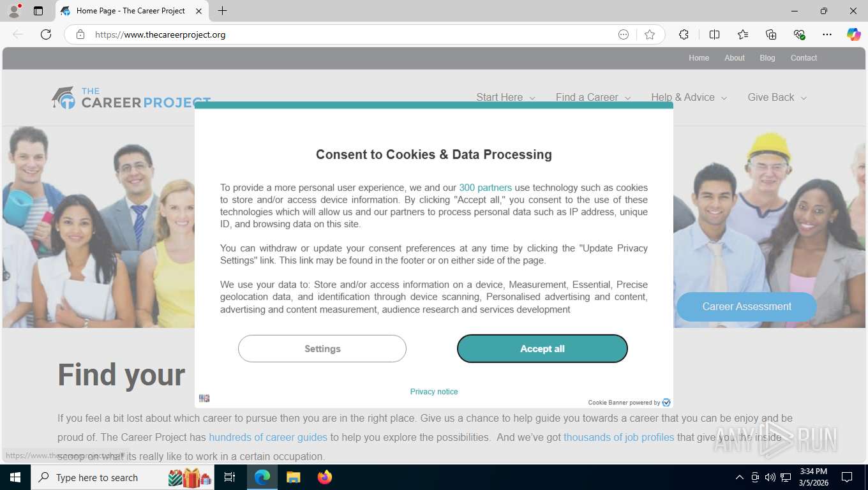Viewport: 868px width, 490px height.
Task: Launch Firefox from the taskbar
Action: pos(325,477)
